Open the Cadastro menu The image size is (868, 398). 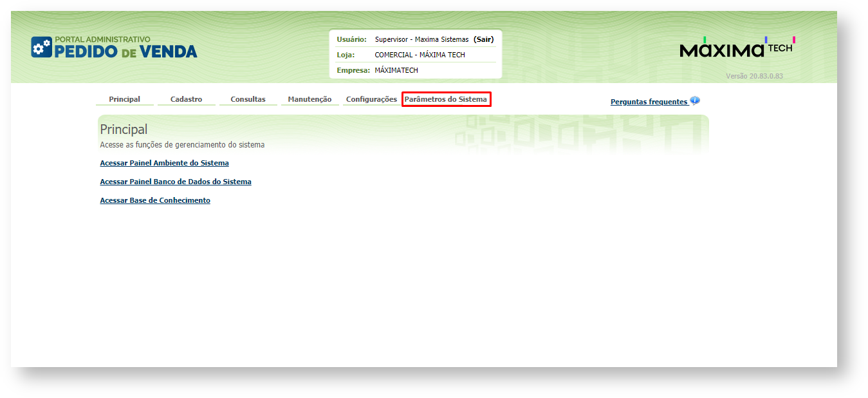coord(187,99)
